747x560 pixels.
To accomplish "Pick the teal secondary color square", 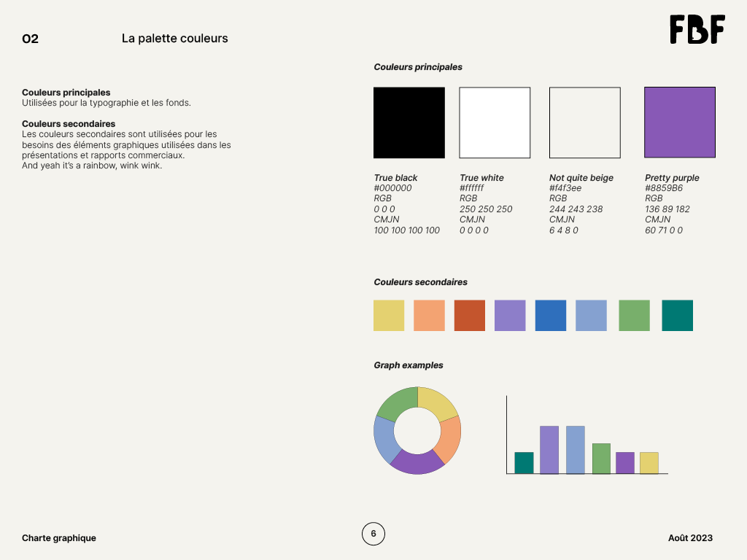I will point(678,315).
